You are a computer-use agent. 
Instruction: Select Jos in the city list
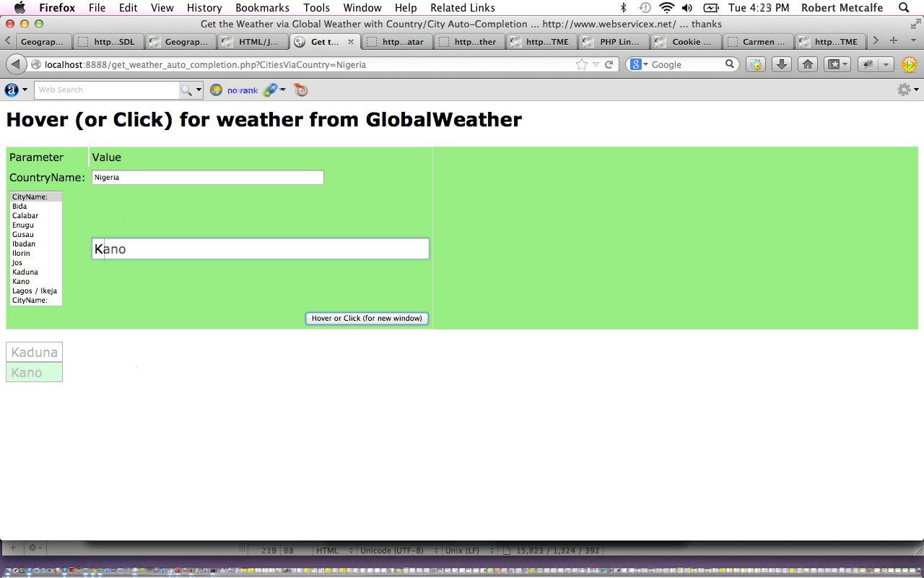36,262
